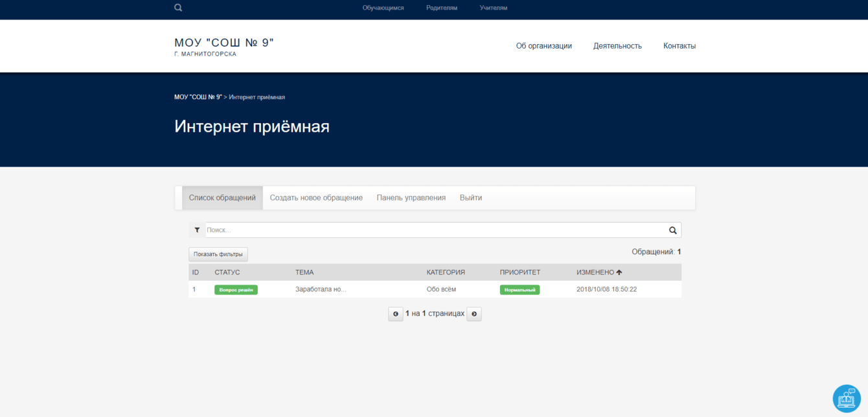Open ticket Заработала но... subject
The image size is (868, 417).
321,289
